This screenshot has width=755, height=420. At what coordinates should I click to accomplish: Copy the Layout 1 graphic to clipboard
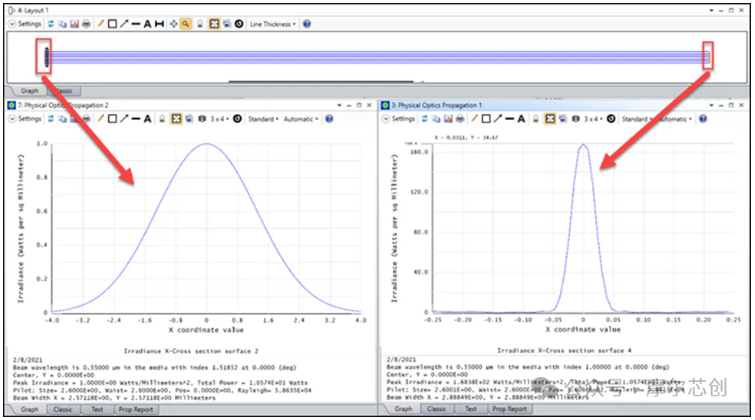point(63,24)
